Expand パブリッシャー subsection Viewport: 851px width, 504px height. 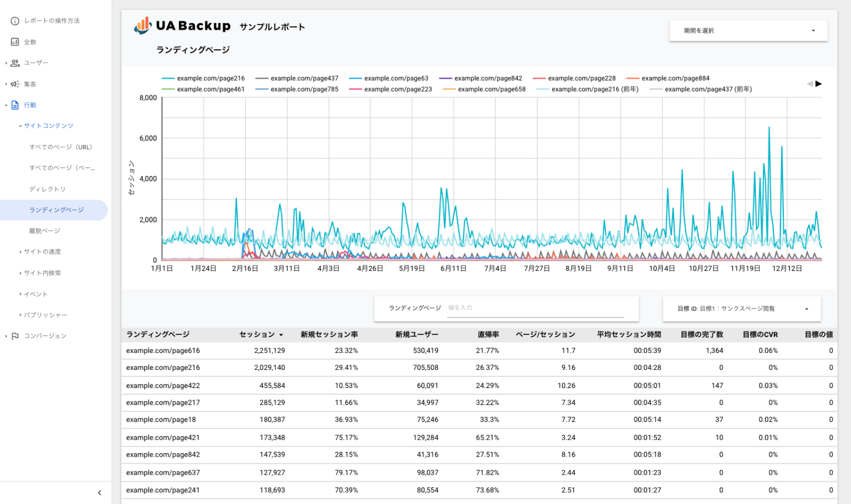coord(20,315)
